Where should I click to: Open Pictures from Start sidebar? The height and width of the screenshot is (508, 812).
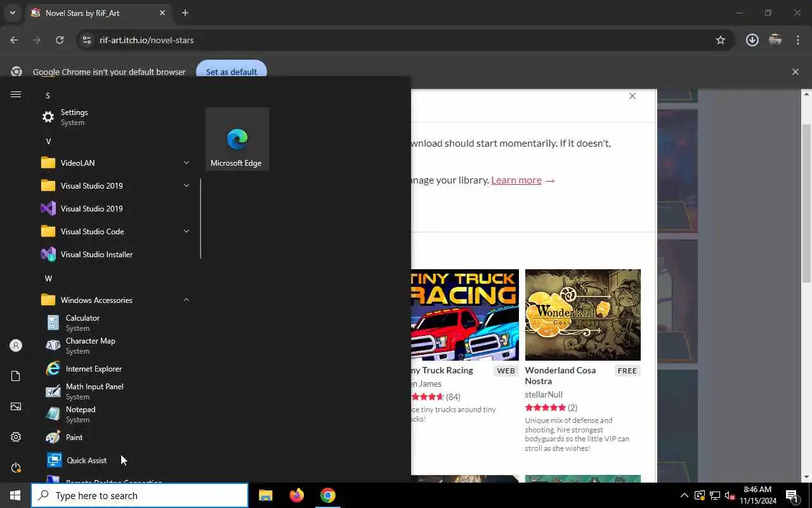pos(16,406)
